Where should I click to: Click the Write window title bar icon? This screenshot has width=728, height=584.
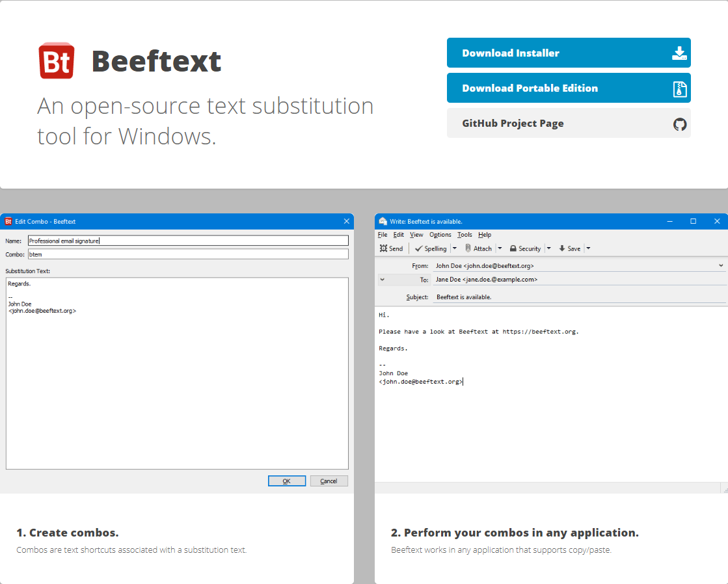pos(383,221)
